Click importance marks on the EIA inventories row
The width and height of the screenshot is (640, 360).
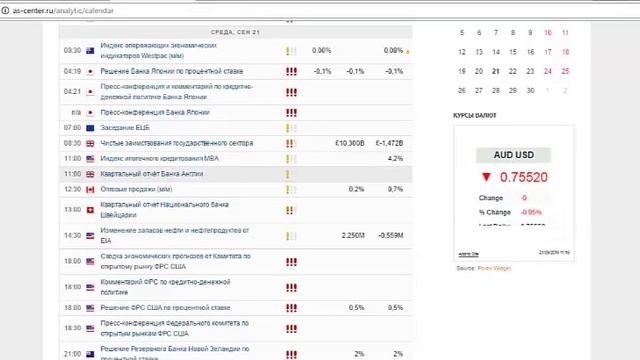(291, 236)
